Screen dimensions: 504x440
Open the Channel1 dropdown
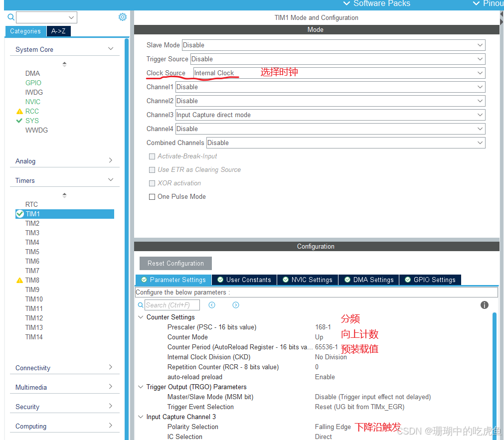331,87
